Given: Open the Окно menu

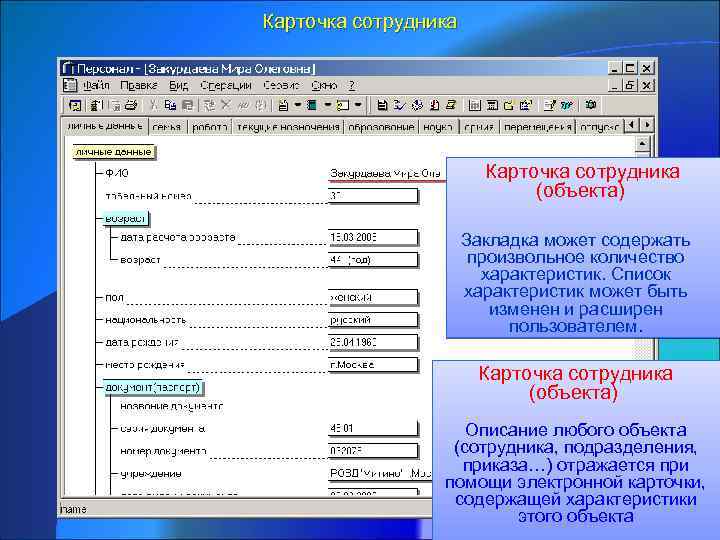Looking at the screenshot, I should pyautogui.click(x=324, y=85).
